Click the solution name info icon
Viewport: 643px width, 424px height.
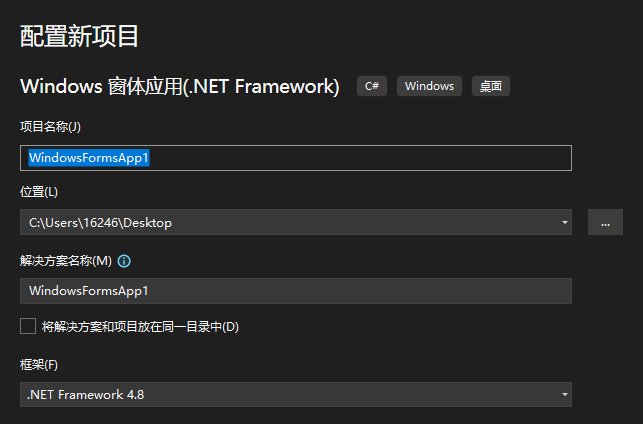pos(124,261)
